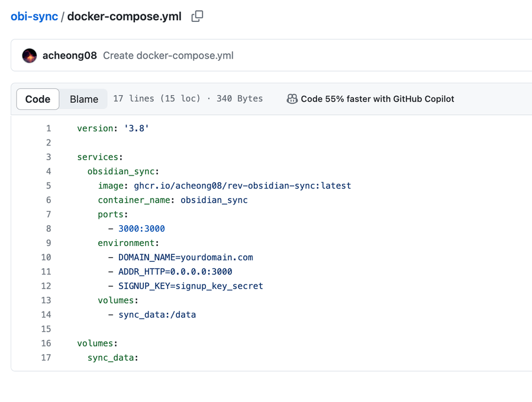Click the '17 lines (15 loc) · 340 Bytes' info
This screenshot has height=402, width=532.
[x=188, y=99]
